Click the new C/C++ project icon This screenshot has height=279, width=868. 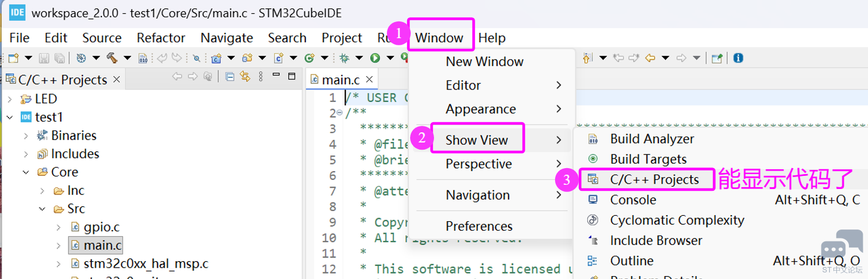216,58
